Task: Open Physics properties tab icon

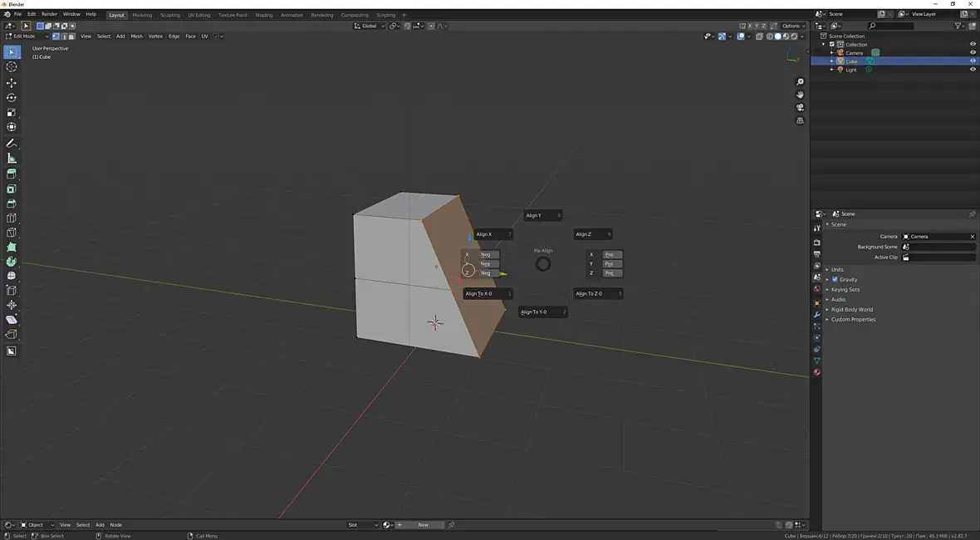Action: tap(817, 337)
